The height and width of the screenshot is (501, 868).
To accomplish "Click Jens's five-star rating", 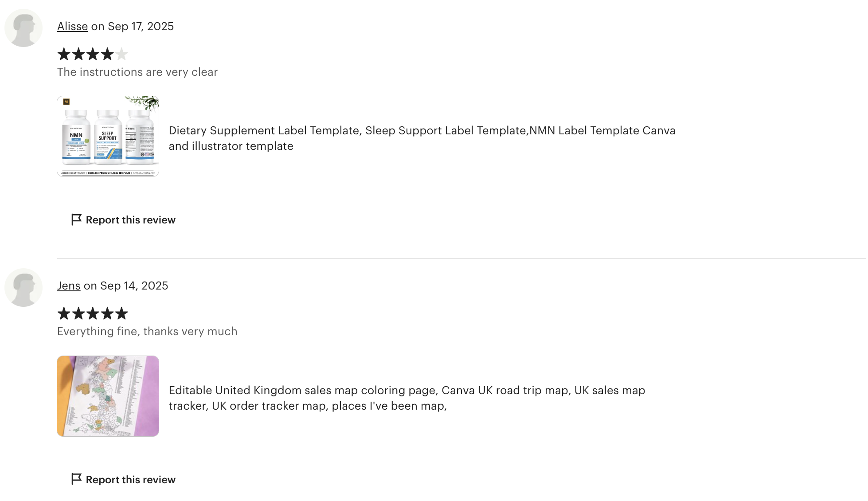I will [93, 313].
